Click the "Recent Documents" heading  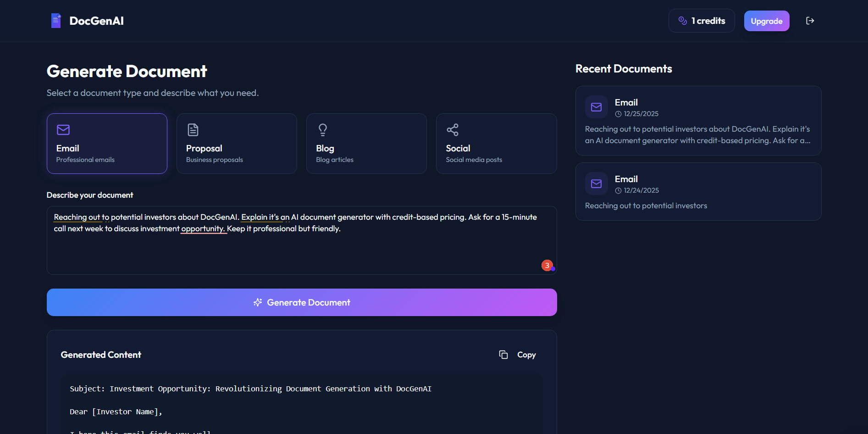[x=624, y=69]
